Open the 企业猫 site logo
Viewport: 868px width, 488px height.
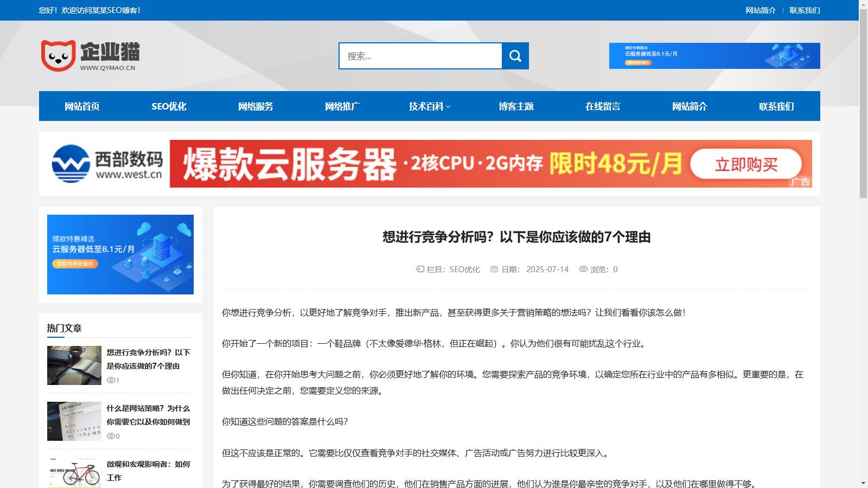click(90, 55)
